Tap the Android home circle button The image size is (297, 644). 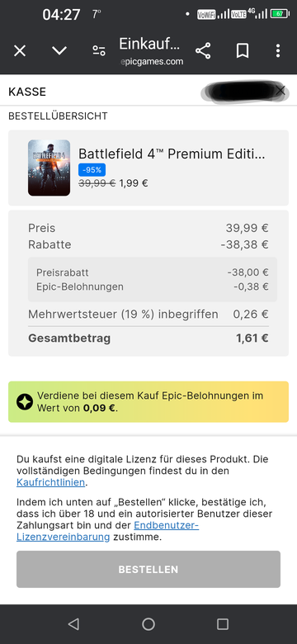coord(148,624)
